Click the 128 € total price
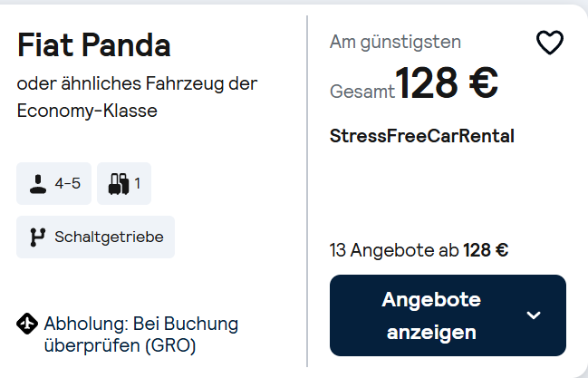Image resolution: width=588 pixels, height=378 pixels. [447, 82]
